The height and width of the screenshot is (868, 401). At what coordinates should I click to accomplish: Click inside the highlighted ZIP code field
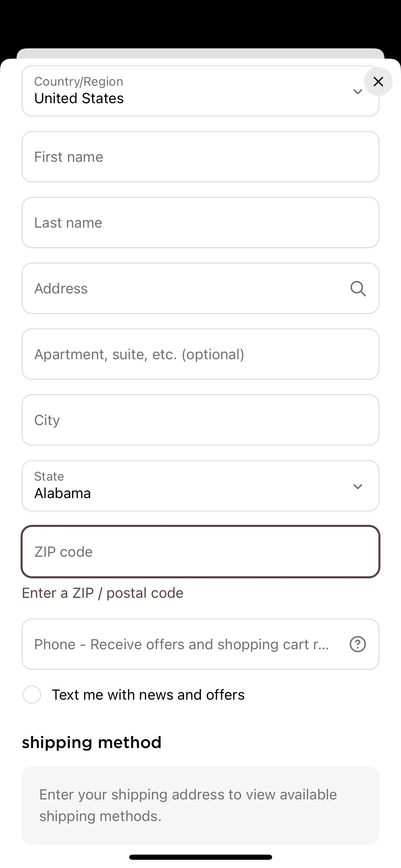pos(200,552)
